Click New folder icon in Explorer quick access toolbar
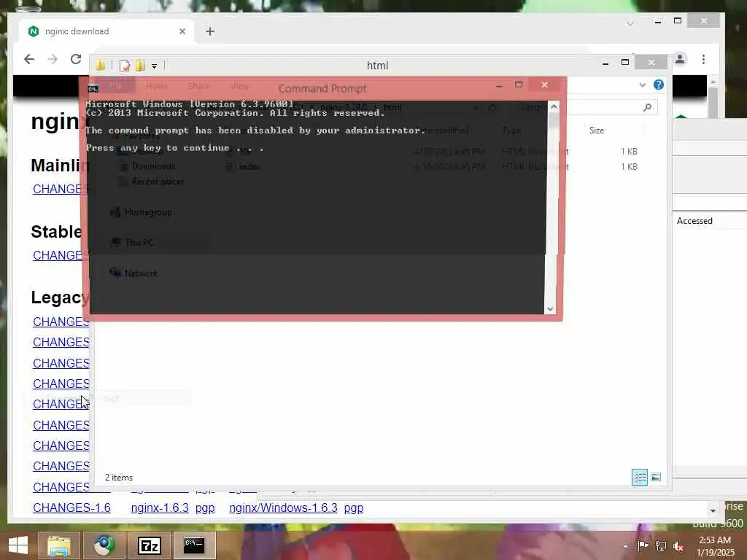The height and width of the screenshot is (560, 747). 140,65
